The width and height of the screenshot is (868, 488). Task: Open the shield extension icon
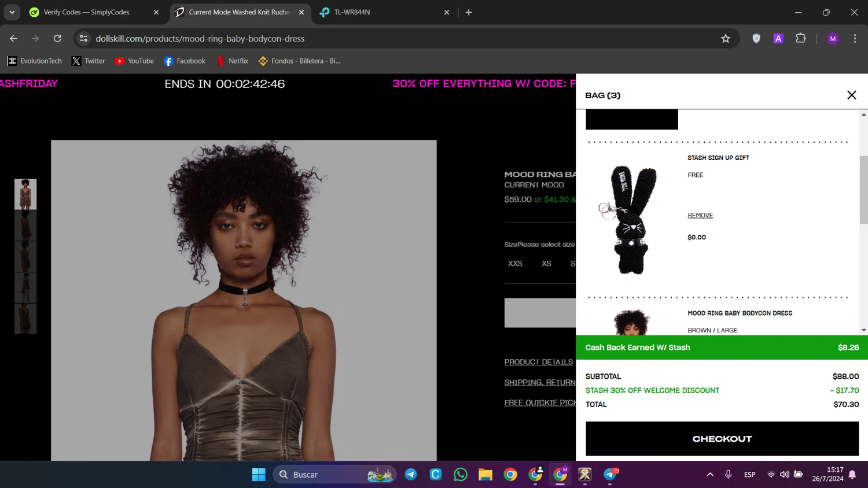(x=756, y=39)
